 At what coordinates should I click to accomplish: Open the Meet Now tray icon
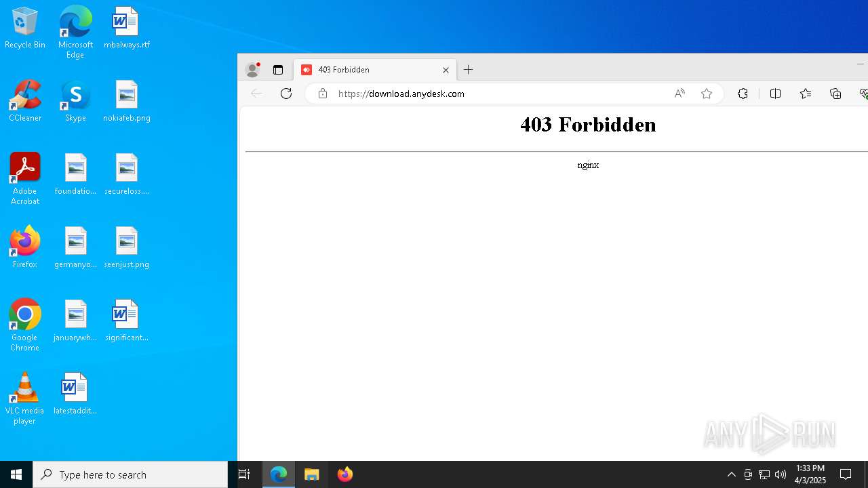point(748,474)
